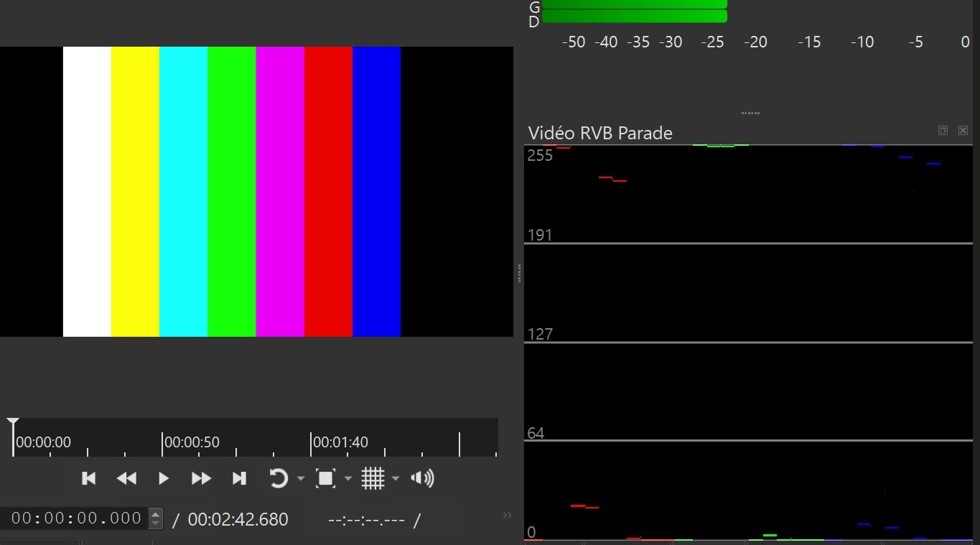
Task: Increment timecode with the up stepper arrow
Action: point(156,514)
